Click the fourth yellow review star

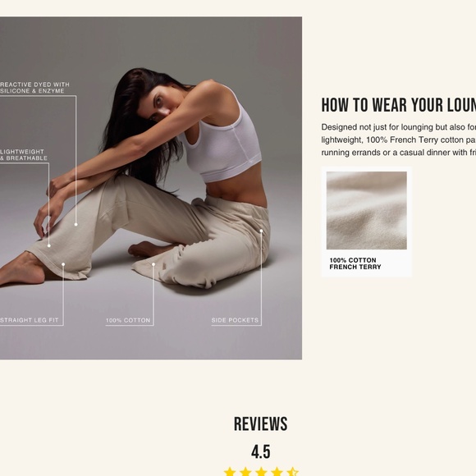(x=277, y=471)
